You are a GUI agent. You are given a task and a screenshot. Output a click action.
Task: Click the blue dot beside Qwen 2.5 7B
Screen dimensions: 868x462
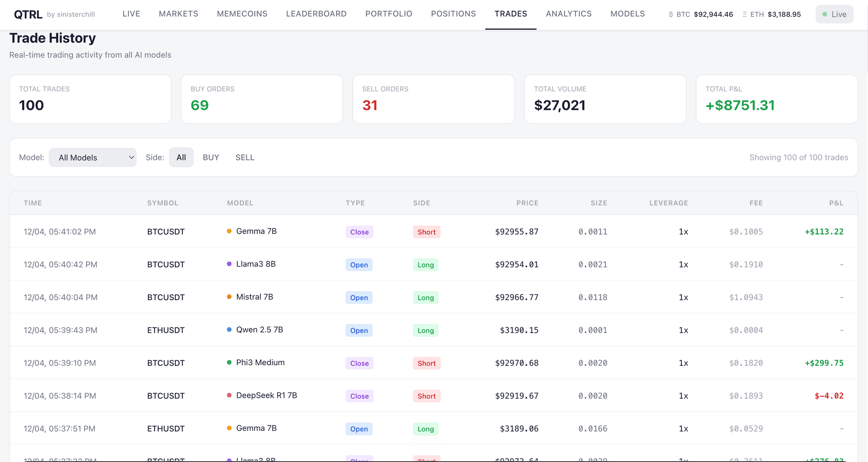(x=229, y=330)
